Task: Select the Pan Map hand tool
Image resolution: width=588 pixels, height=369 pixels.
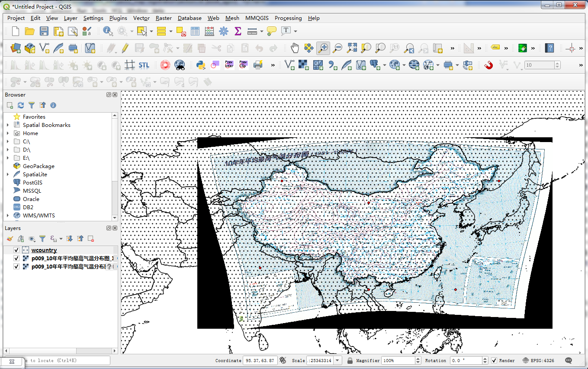Action: point(295,48)
